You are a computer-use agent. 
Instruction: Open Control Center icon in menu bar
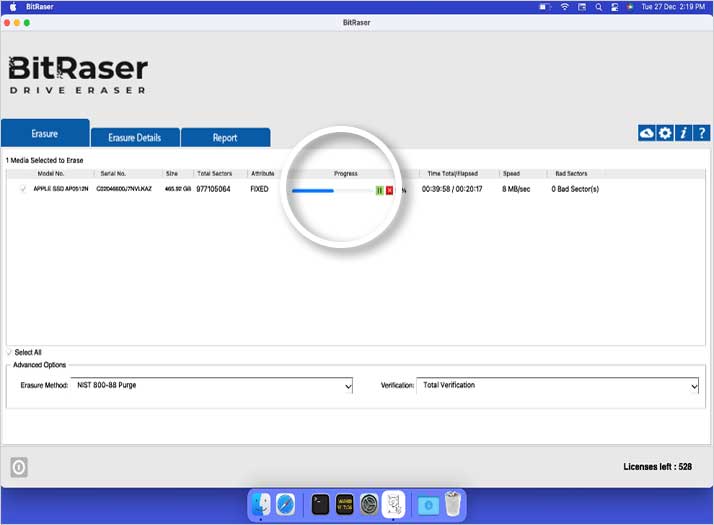pos(615,7)
